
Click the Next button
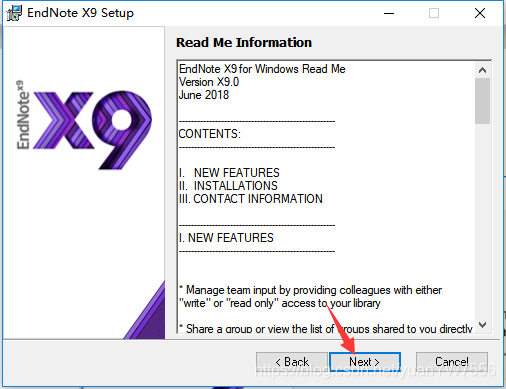(x=365, y=362)
